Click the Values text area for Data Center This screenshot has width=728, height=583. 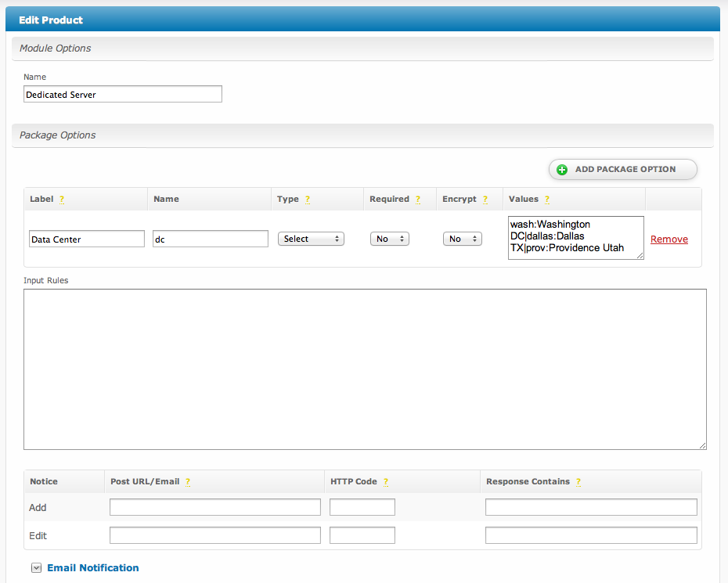[575, 238]
